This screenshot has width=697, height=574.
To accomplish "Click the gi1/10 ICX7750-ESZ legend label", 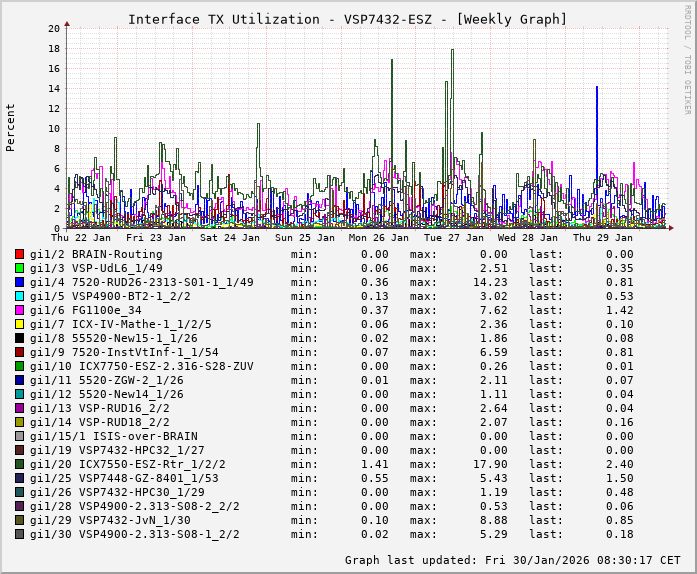I will coord(141,366).
